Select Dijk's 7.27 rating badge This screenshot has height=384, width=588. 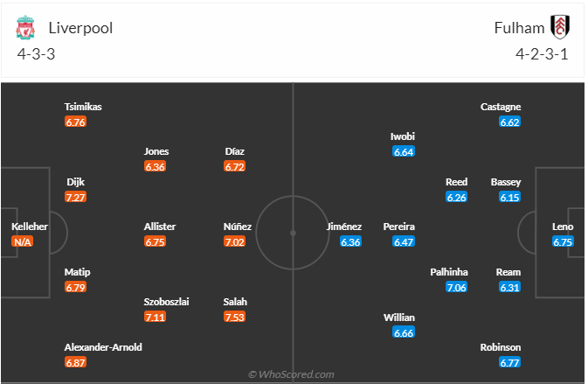76,197
